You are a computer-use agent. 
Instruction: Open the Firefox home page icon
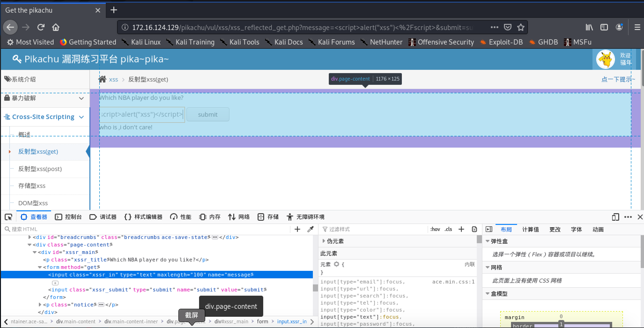(56, 27)
